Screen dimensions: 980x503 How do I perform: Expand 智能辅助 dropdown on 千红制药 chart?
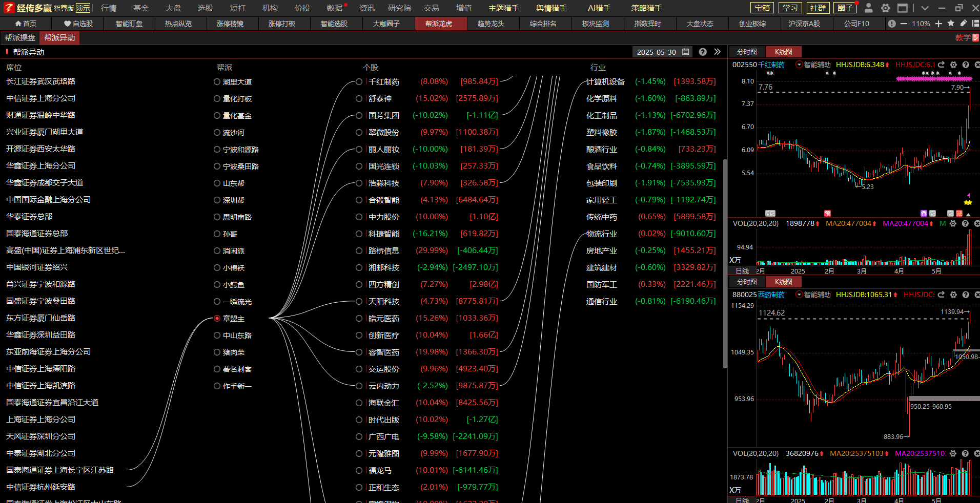799,65
